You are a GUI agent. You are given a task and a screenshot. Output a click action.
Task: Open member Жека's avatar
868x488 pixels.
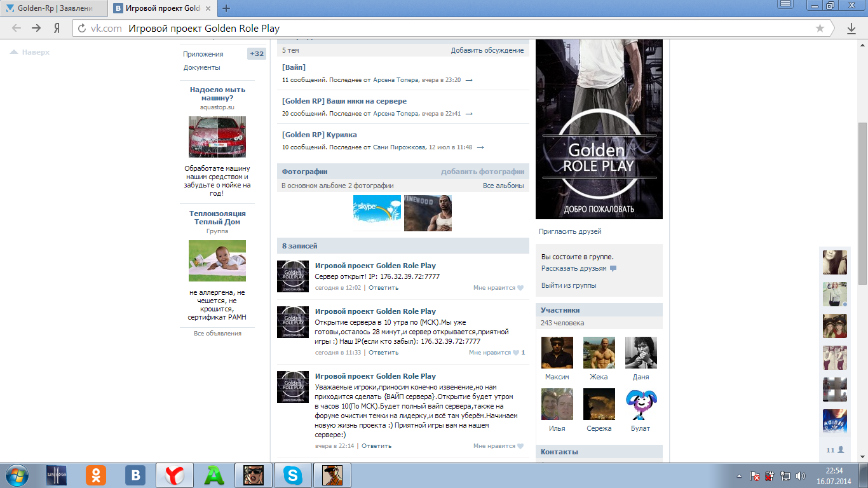point(599,353)
